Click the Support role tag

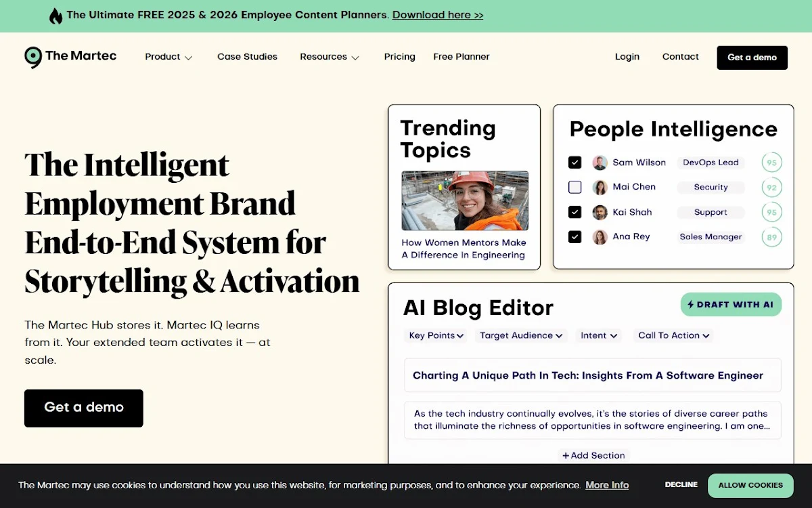[x=710, y=212]
